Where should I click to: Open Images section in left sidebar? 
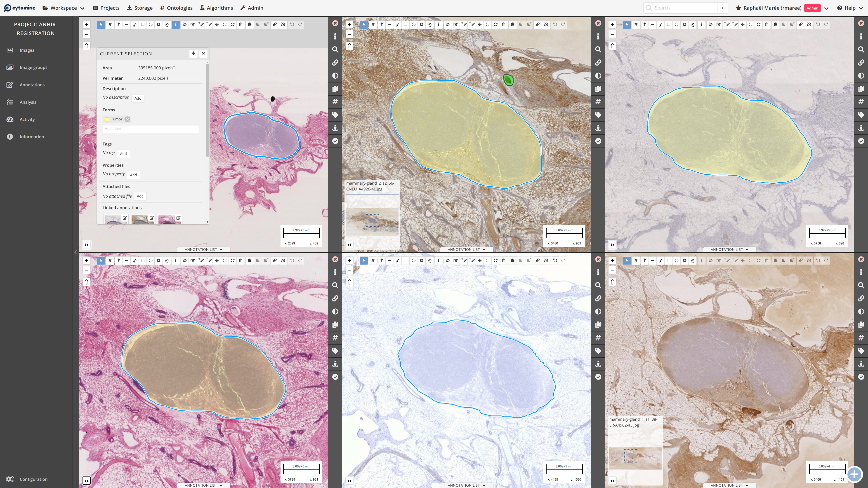pos(27,50)
